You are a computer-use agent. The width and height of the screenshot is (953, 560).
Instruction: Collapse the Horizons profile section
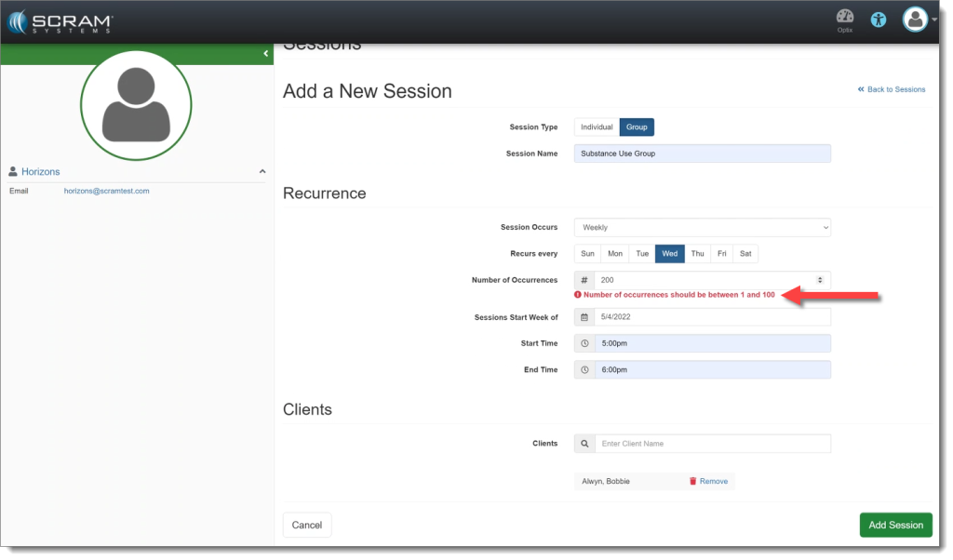262,172
